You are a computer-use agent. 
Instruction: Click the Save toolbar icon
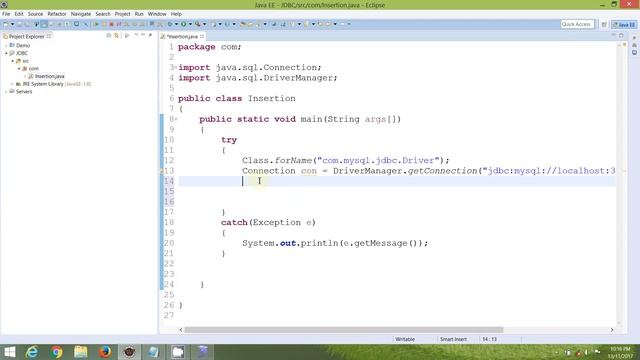(x=19, y=24)
